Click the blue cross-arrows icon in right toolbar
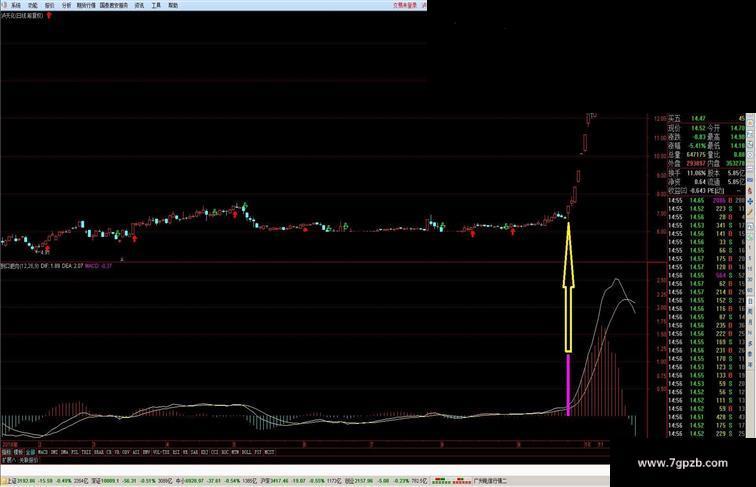 click(750, 201)
